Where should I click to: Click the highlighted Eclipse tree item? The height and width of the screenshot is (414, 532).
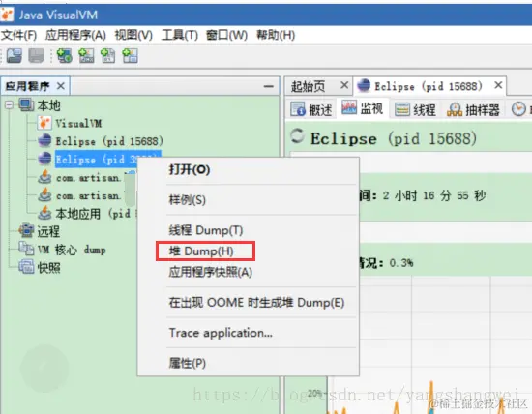pos(97,160)
